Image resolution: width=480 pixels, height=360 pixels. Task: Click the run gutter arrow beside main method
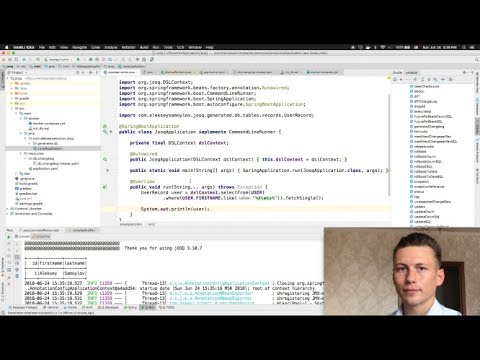pos(108,170)
